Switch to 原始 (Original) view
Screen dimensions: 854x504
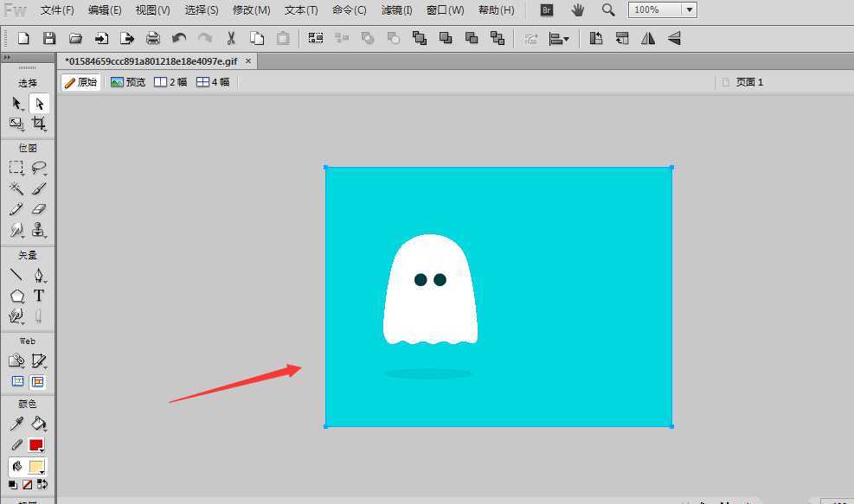click(x=80, y=82)
